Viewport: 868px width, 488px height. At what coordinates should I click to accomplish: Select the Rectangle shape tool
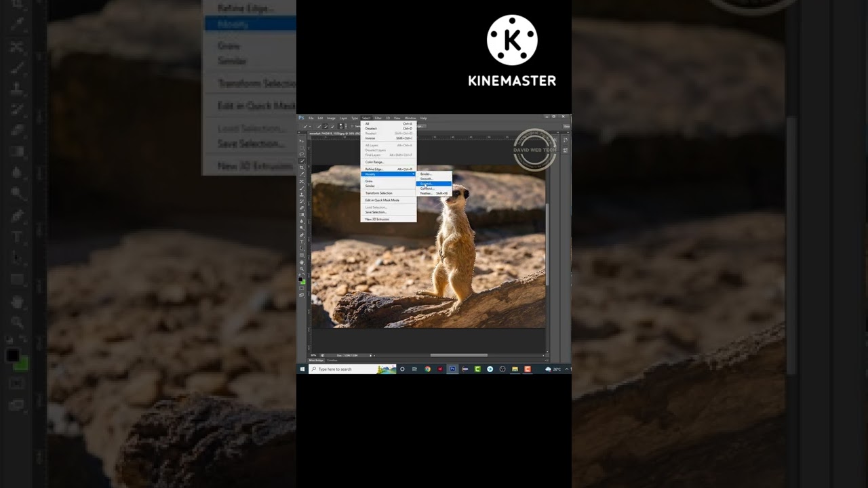[x=302, y=256]
